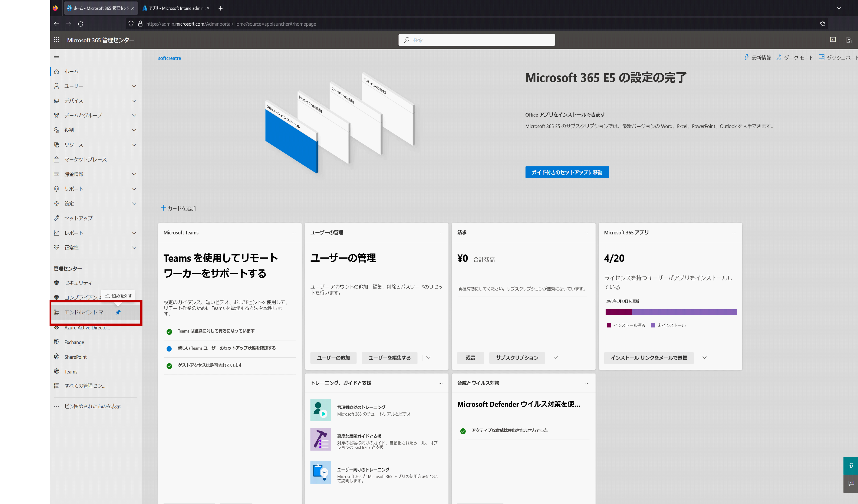Viewport: 858px width, 504px height.
Task: Click インストール リンクをメールで送信 button
Action: (x=649, y=358)
